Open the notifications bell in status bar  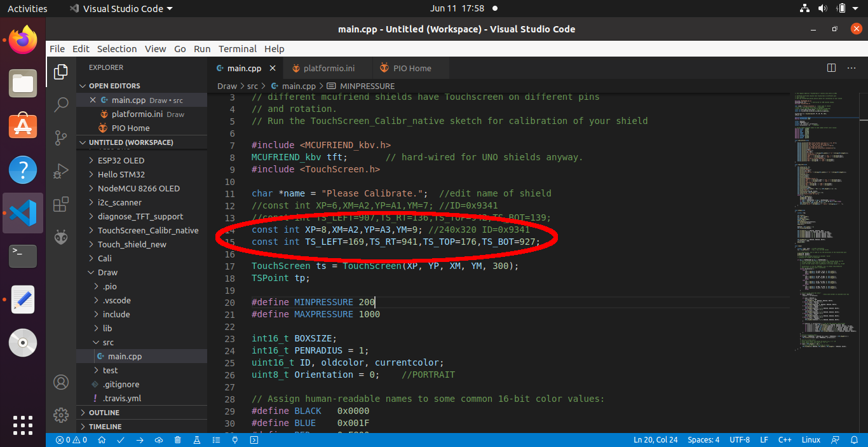click(855, 440)
